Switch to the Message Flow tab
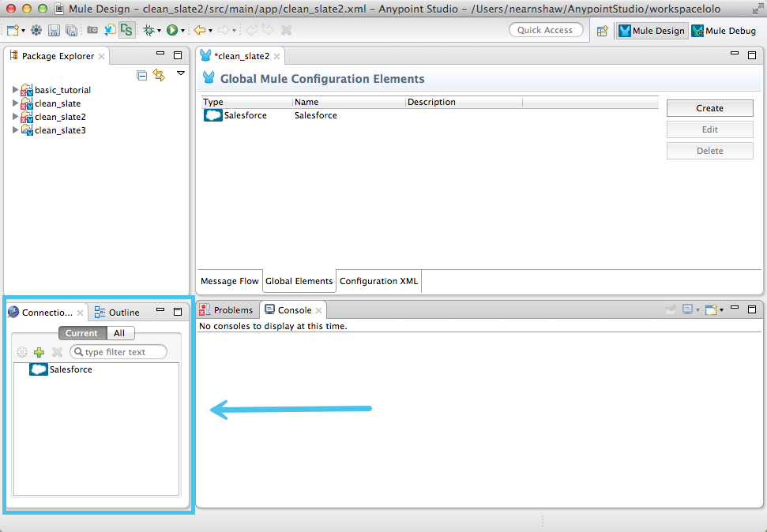The image size is (767, 532). (229, 281)
